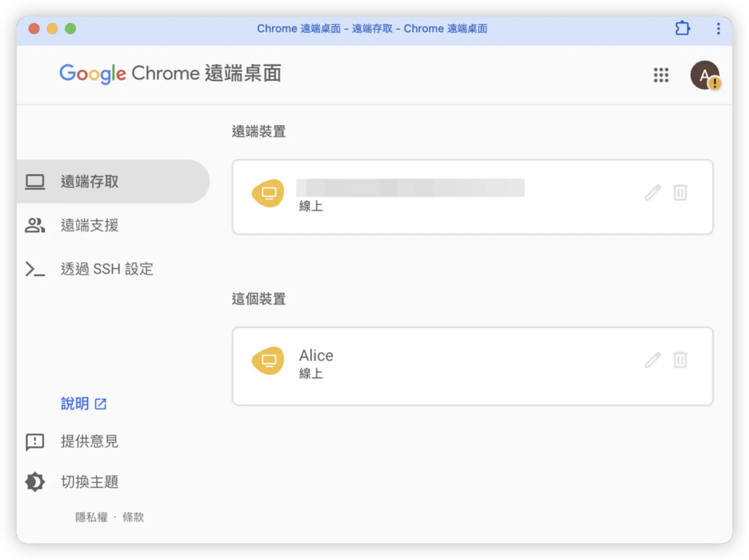Click the extensions puzzle icon in title bar

[x=682, y=28]
